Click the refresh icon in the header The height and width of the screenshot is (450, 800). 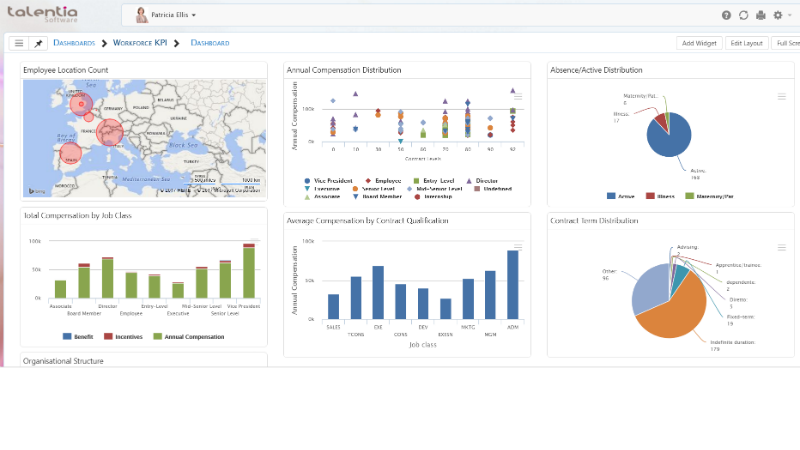click(743, 15)
